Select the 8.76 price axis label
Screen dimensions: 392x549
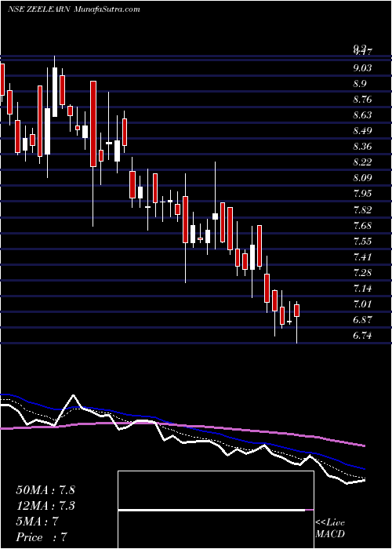point(362,100)
